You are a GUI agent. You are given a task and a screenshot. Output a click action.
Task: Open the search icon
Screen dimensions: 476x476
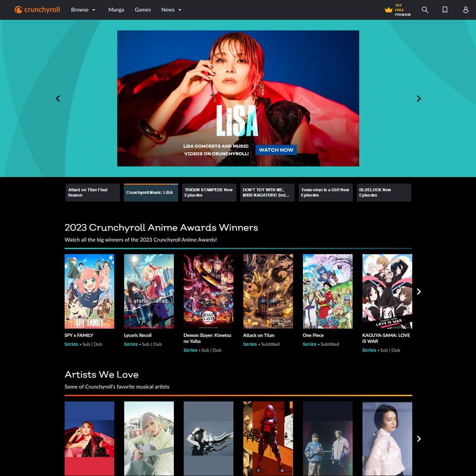(x=425, y=10)
